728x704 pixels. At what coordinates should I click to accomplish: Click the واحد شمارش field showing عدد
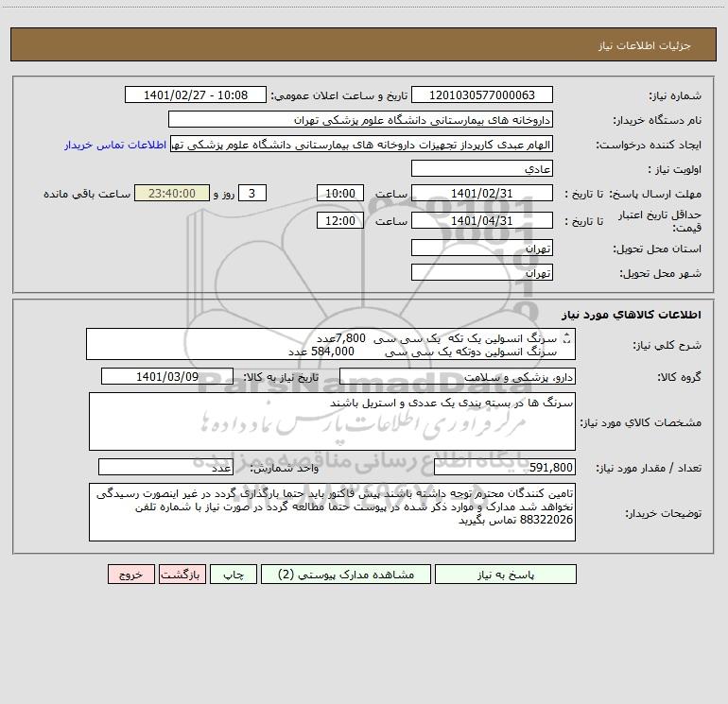165,468
